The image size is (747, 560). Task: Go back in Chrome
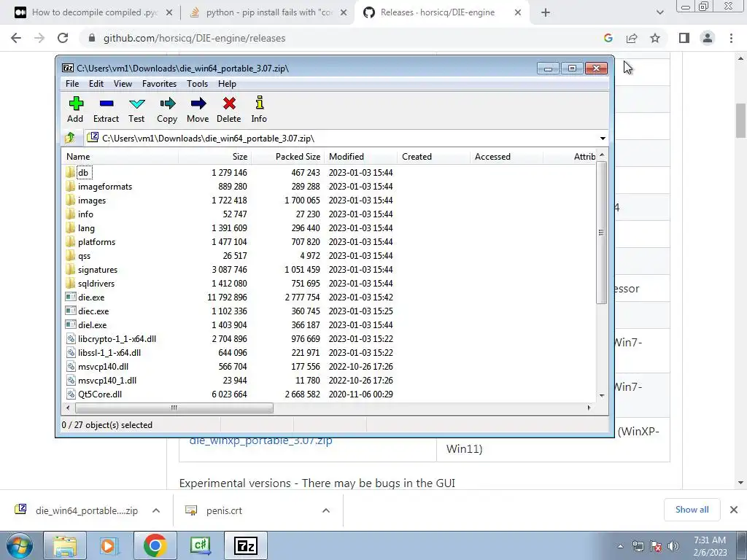click(16, 38)
